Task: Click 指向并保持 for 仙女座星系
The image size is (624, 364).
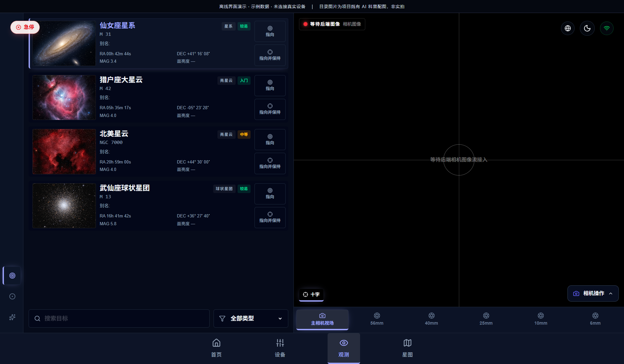Action: tap(270, 55)
